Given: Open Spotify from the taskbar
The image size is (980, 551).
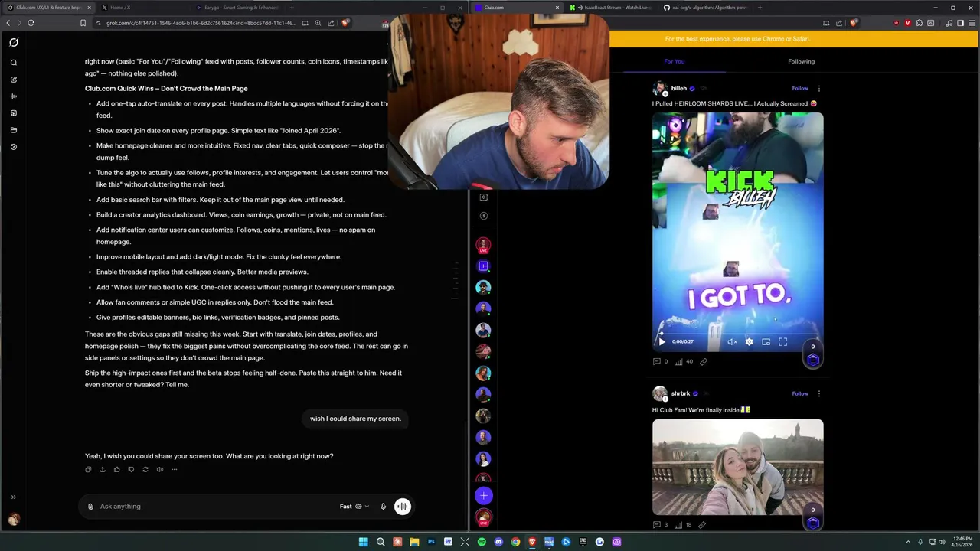Looking at the screenshot, I should 482,542.
